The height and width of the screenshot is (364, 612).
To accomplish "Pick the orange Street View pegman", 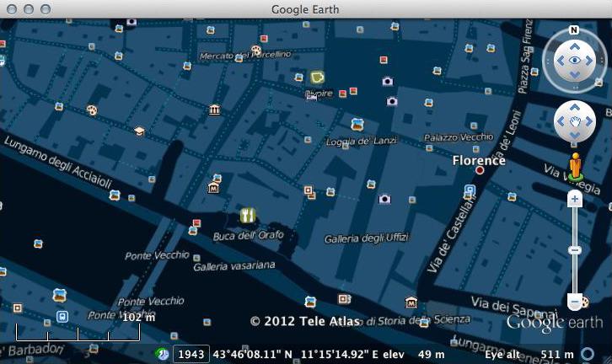I will [x=575, y=167].
